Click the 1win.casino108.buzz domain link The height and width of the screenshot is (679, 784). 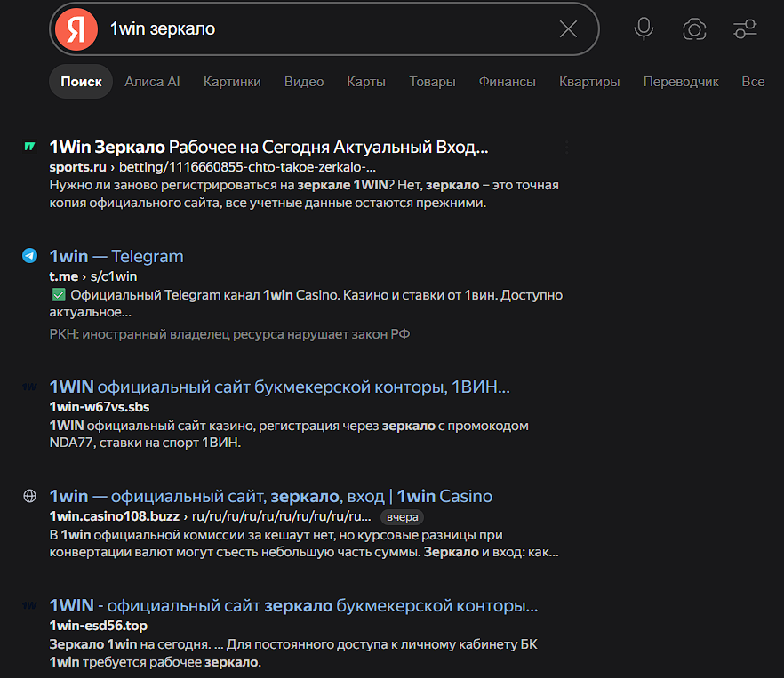pos(115,516)
